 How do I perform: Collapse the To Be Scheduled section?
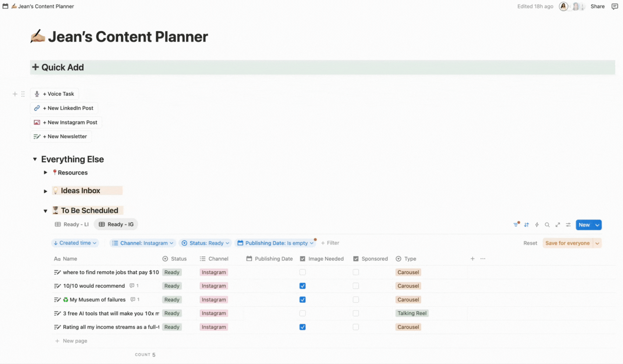46,211
